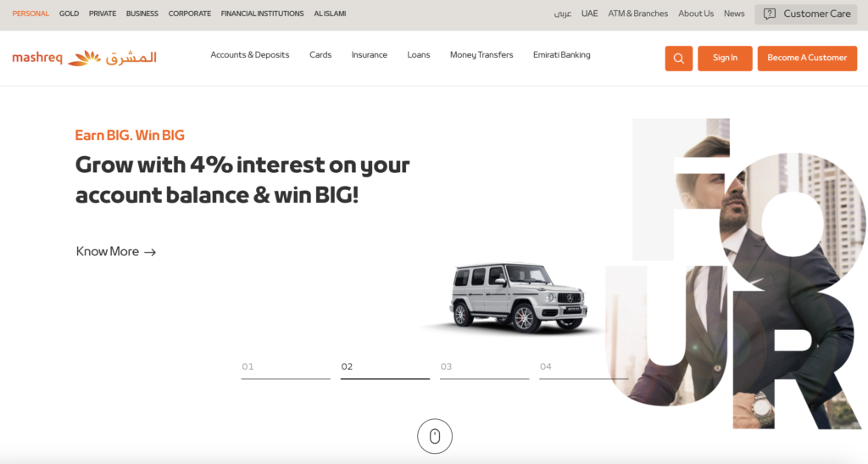
Task: Click the arrow beside Know More
Action: tap(150, 252)
